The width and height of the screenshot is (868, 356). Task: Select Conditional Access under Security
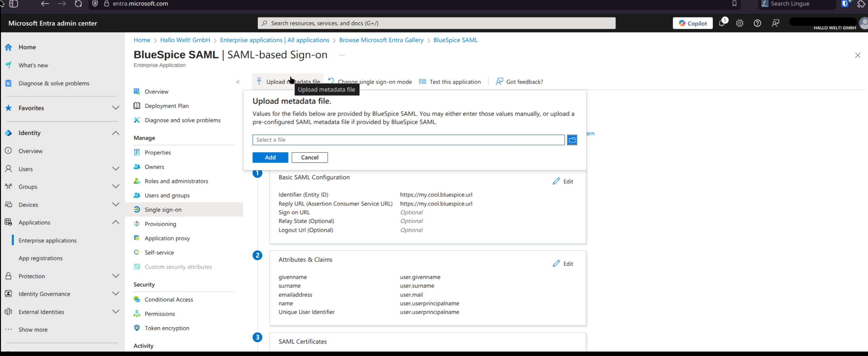point(168,300)
